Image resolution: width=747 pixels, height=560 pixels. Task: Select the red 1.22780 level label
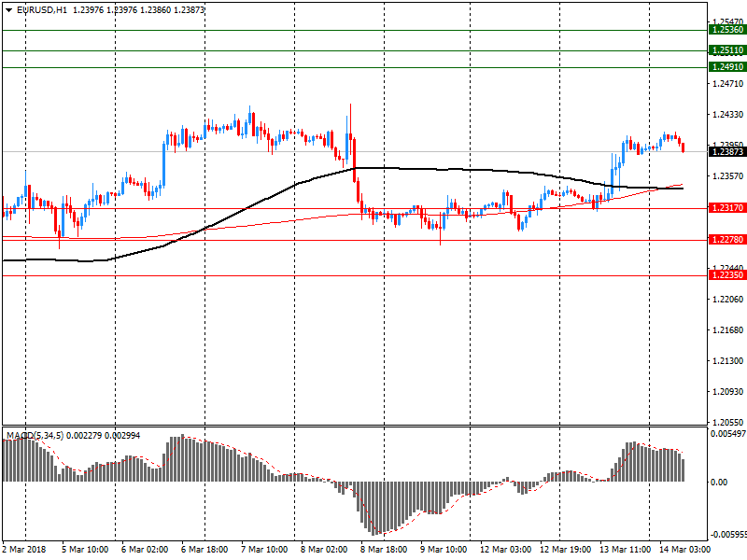[727, 240]
